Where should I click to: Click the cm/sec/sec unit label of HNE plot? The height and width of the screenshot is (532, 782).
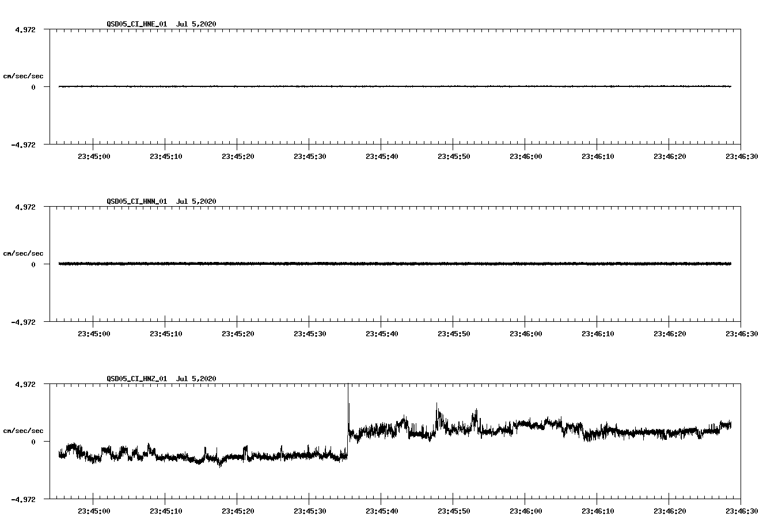pyautogui.click(x=23, y=76)
